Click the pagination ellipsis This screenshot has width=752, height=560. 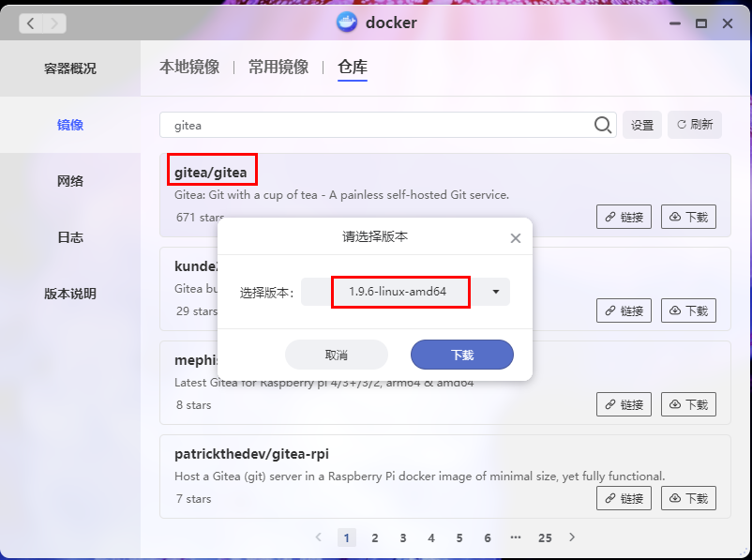coord(516,537)
